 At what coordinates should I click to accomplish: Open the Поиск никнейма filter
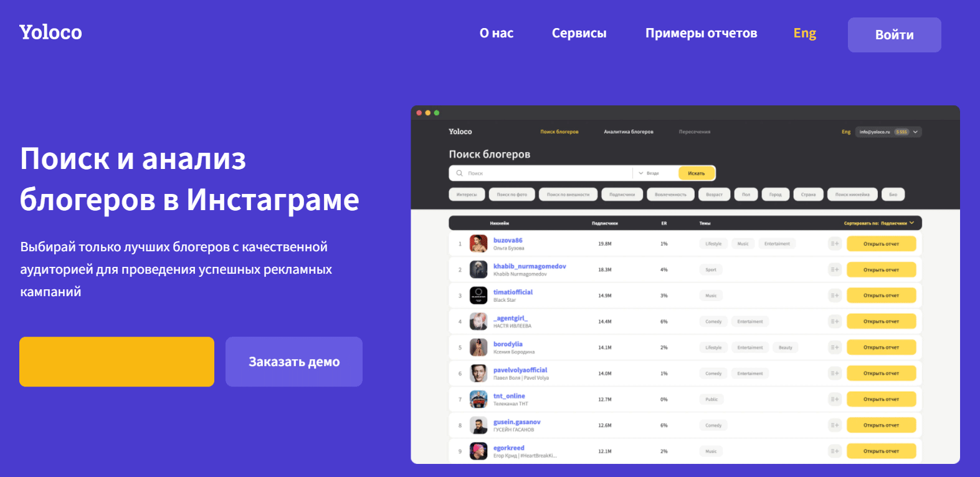(x=852, y=195)
